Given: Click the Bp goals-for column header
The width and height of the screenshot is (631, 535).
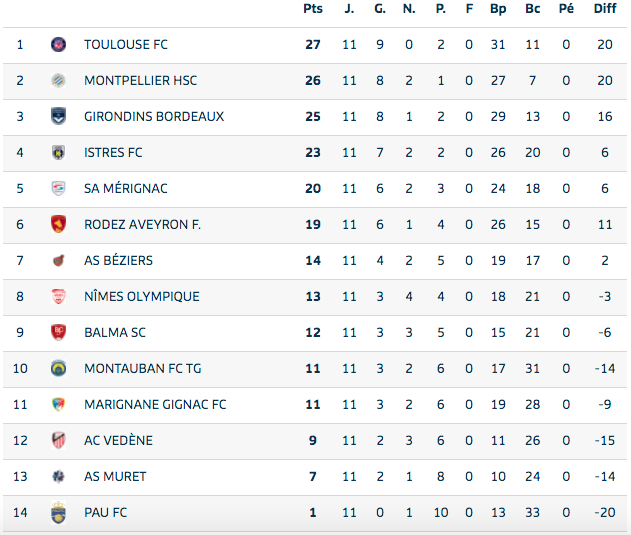Looking at the screenshot, I should coord(498,9).
